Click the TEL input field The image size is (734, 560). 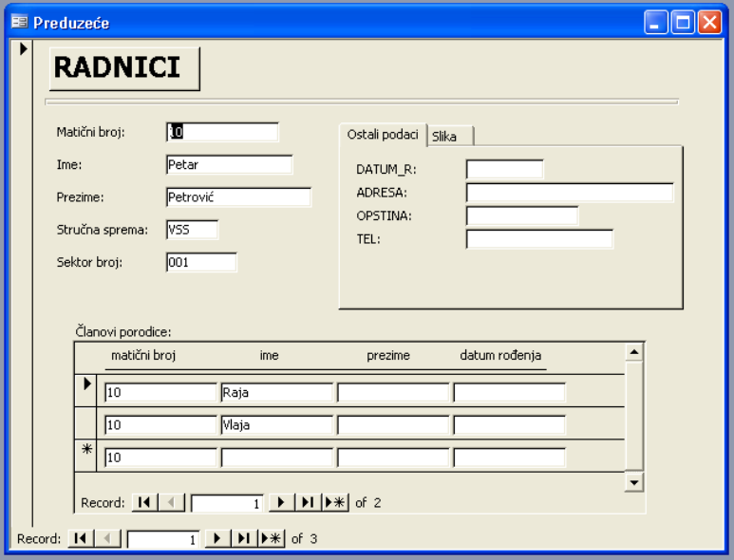[538, 239]
